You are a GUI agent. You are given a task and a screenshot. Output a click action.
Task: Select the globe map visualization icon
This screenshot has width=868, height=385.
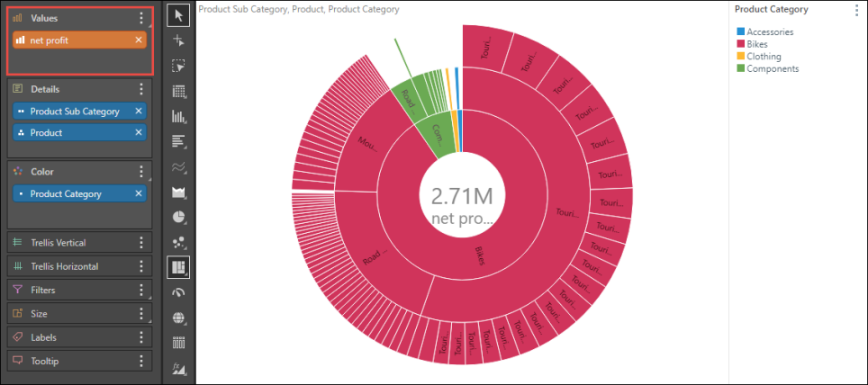point(178,318)
